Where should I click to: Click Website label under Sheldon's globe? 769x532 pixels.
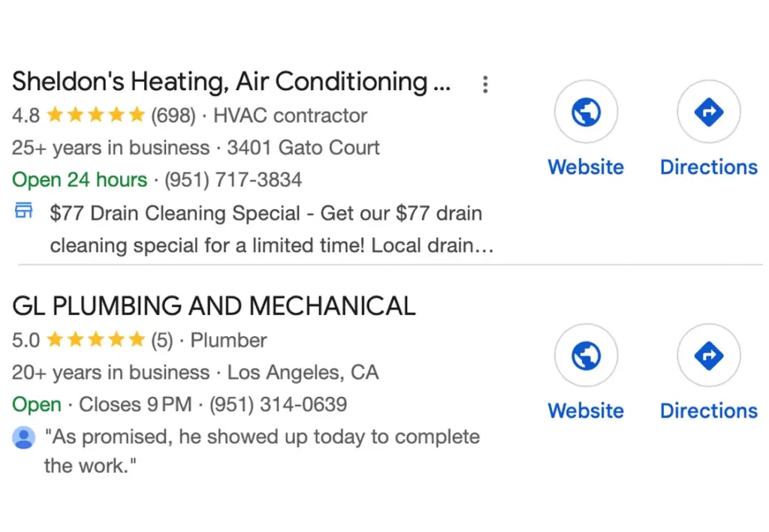(586, 167)
